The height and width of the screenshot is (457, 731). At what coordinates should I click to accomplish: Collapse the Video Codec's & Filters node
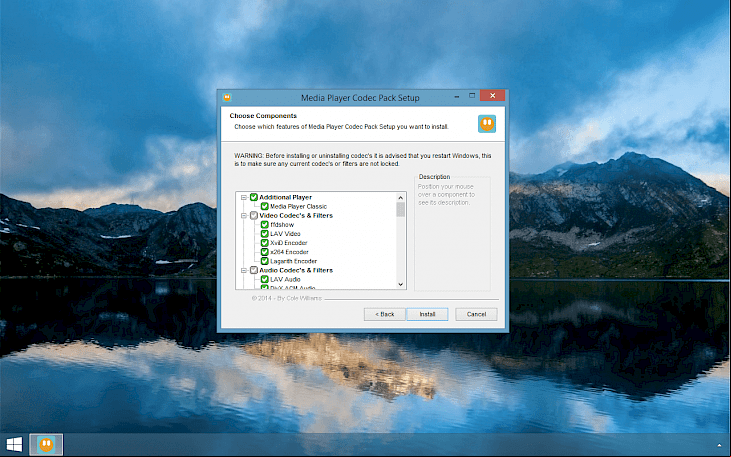tap(243, 215)
